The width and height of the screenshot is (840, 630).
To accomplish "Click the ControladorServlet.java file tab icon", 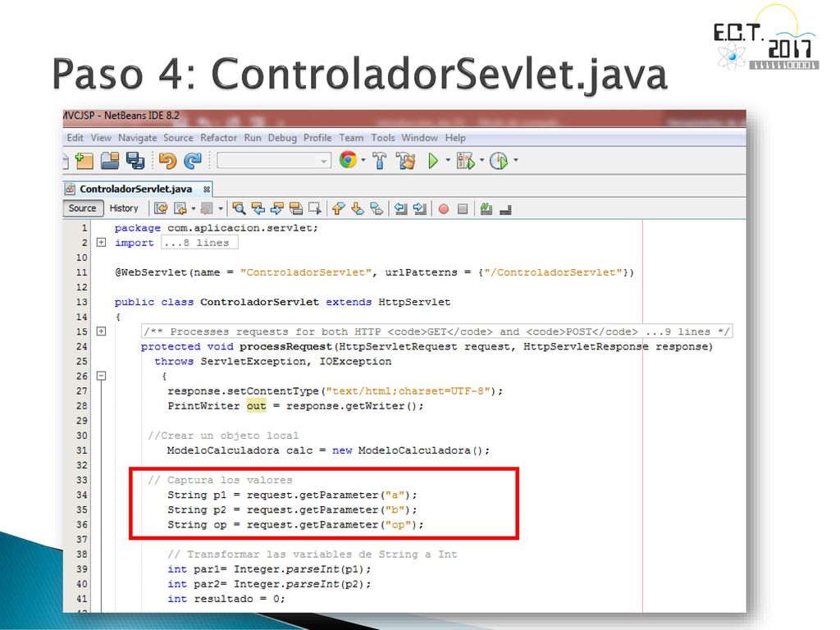I will pos(71,189).
